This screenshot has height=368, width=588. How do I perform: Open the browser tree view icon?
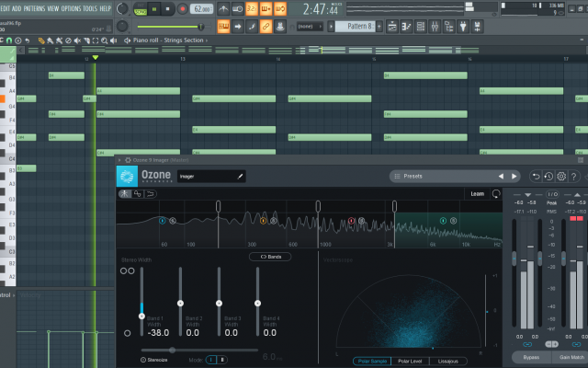pyautogui.click(x=449, y=27)
